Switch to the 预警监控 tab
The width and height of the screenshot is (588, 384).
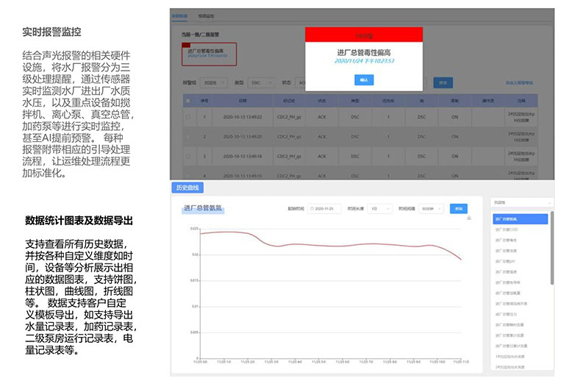[x=207, y=15]
